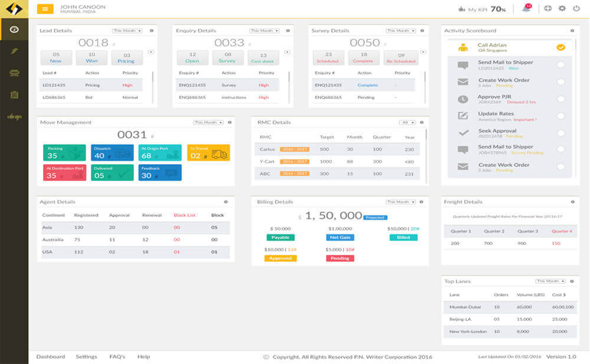Open RMC Details All dropdown
The width and height of the screenshot is (590, 364).
(x=408, y=122)
